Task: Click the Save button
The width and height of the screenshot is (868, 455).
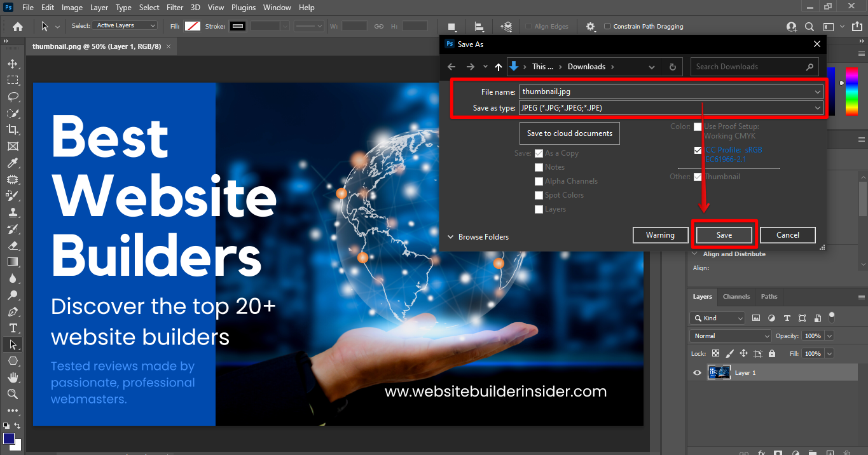Action: (x=724, y=235)
